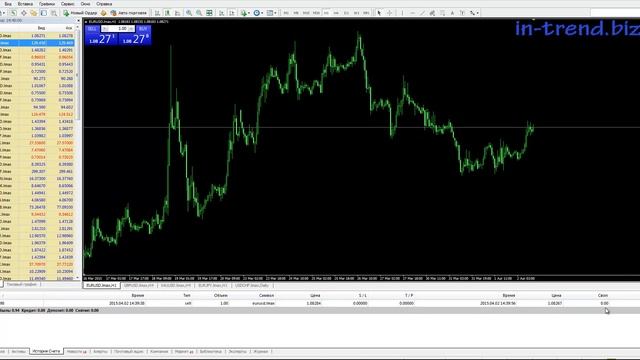
Task: Open the Вставка menu
Action: (25, 4)
